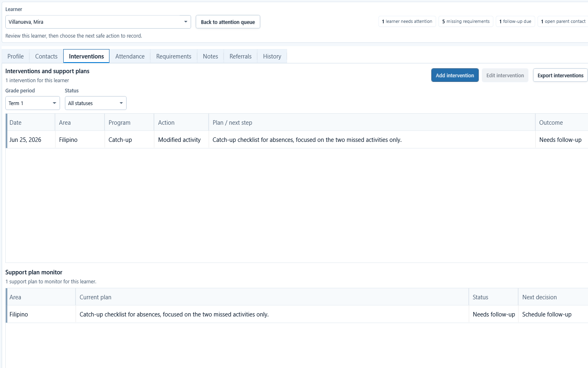588x368 pixels.
Task: Click the interventions Area column header
Action: pos(80,123)
